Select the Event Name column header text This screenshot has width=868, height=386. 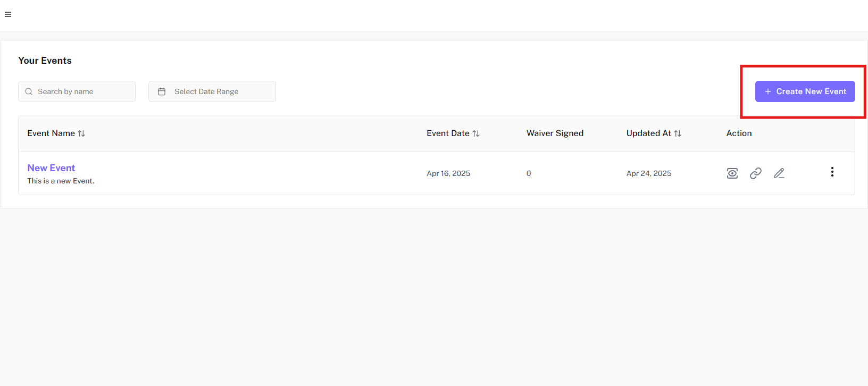point(51,133)
